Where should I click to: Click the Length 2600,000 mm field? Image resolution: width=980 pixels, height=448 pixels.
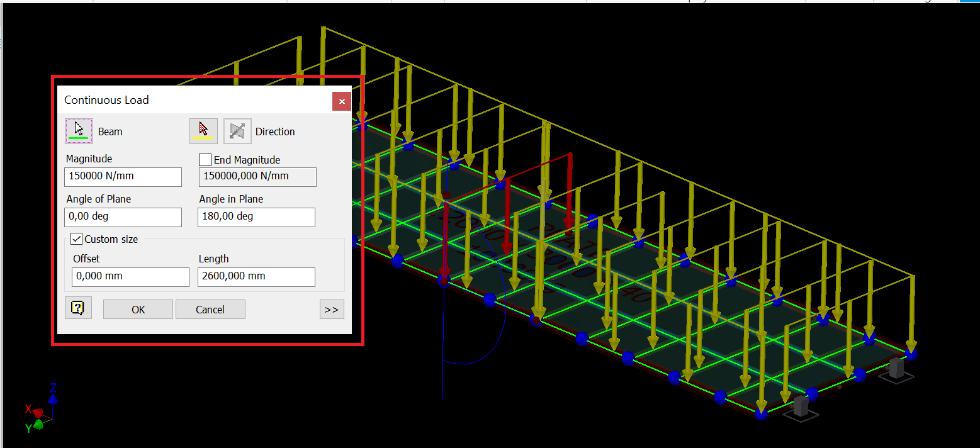pos(256,277)
